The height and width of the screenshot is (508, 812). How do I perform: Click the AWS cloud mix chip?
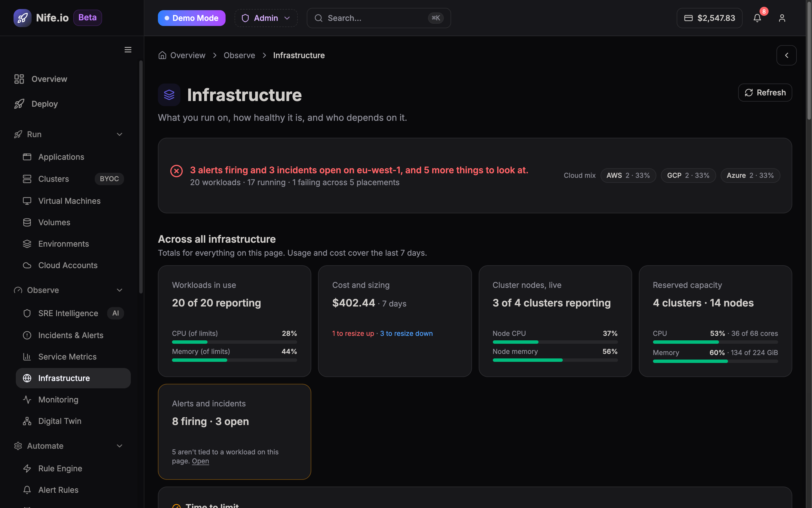click(x=628, y=175)
